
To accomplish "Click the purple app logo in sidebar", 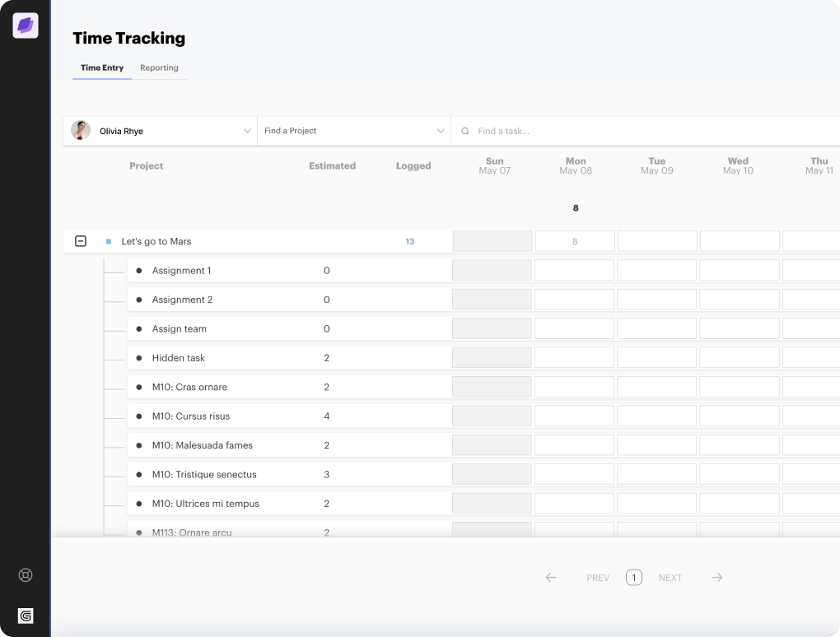I will pos(25,26).
